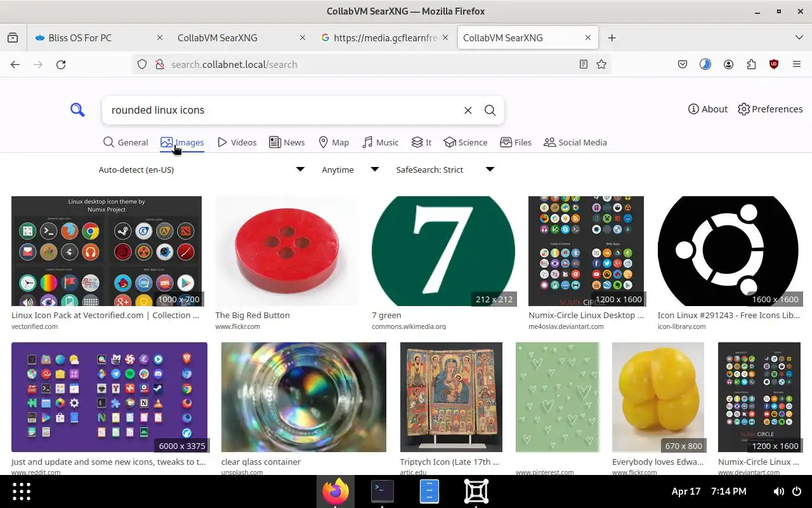Open the purple reddit icons thumbnail
812x508 pixels.
(109, 397)
